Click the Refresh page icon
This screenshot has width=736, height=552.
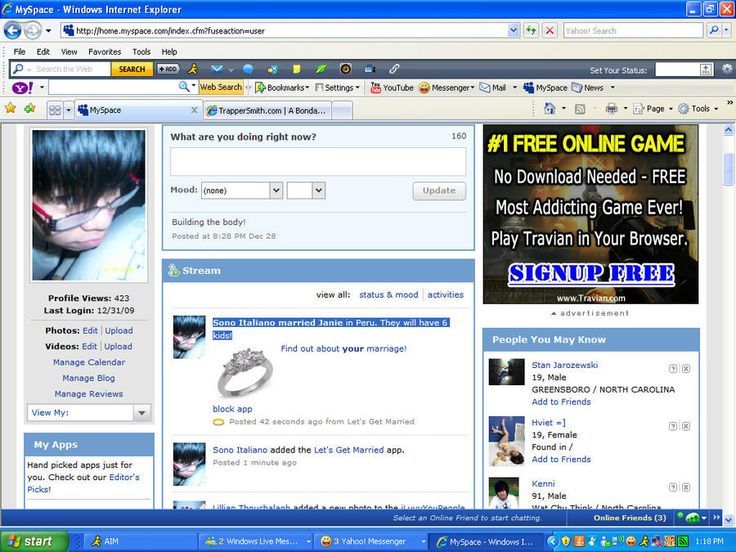531,31
